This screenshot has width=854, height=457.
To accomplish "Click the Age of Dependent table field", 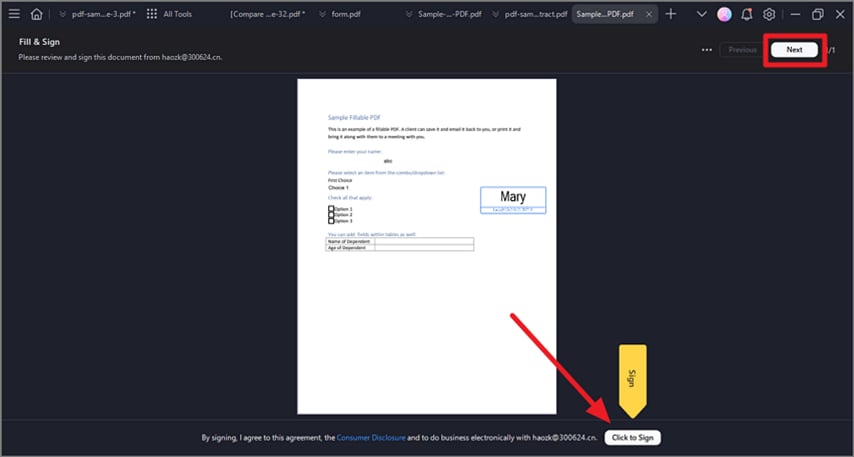I will click(x=424, y=247).
